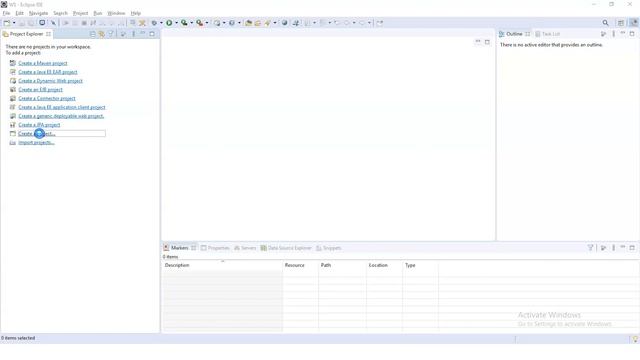Select the Java EE perspective icon

point(633,23)
